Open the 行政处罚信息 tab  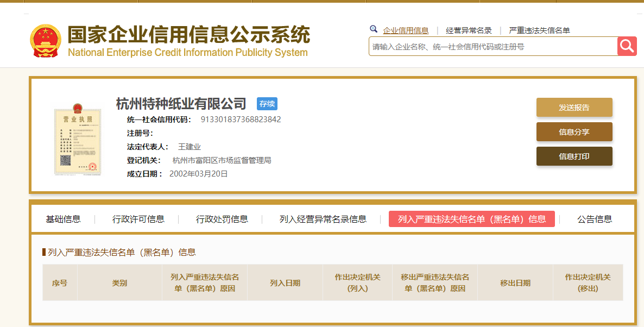tap(222, 219)
